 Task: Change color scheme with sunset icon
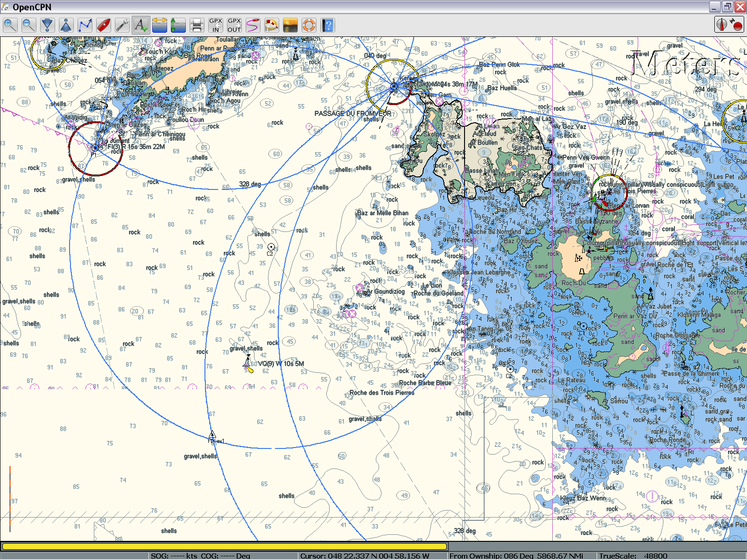coord(290,25)
